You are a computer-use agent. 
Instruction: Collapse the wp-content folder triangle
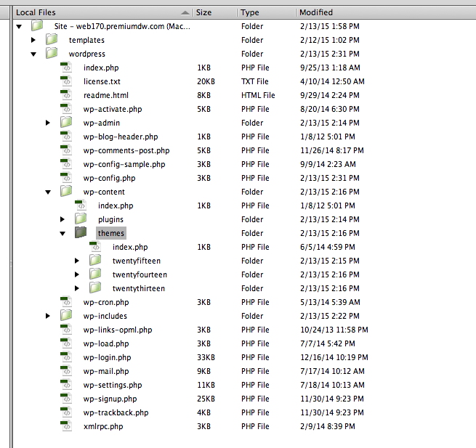click(x=48, y=192)
